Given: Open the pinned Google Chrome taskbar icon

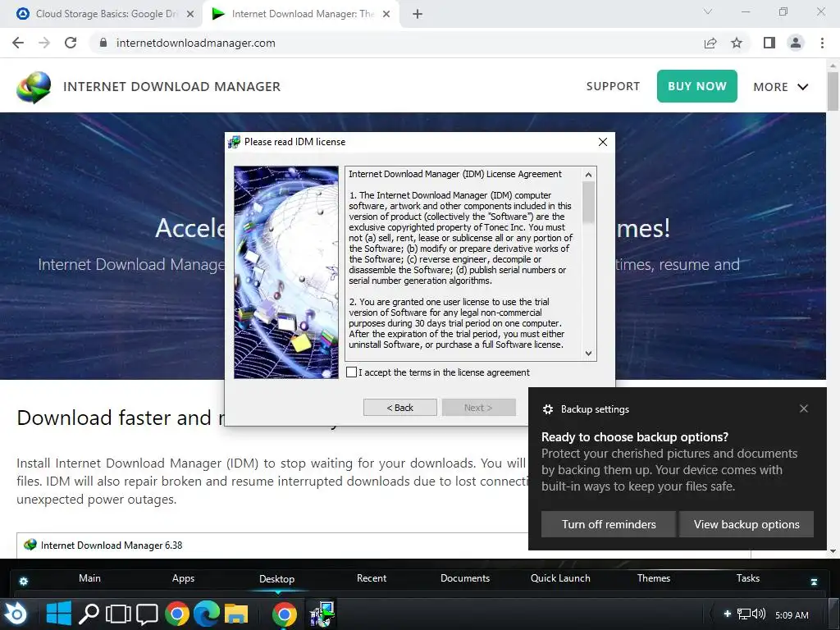Looking at the screenshot, I should [x=177, y=614].
